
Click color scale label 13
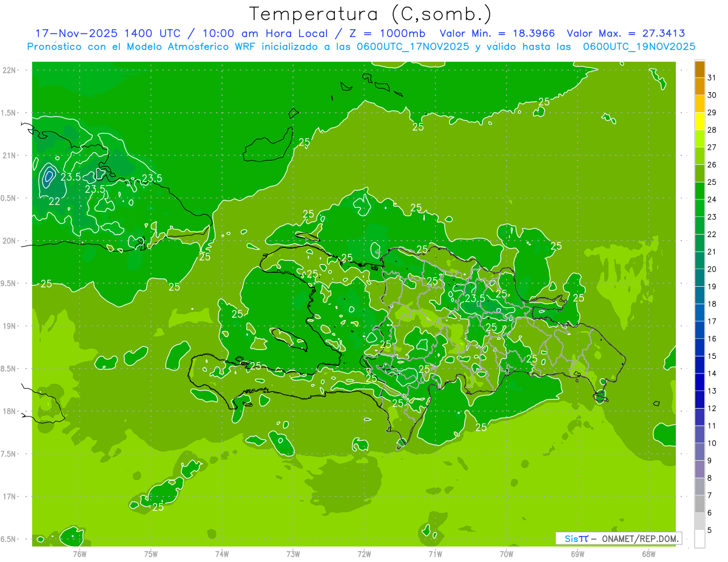pos(712,391)
